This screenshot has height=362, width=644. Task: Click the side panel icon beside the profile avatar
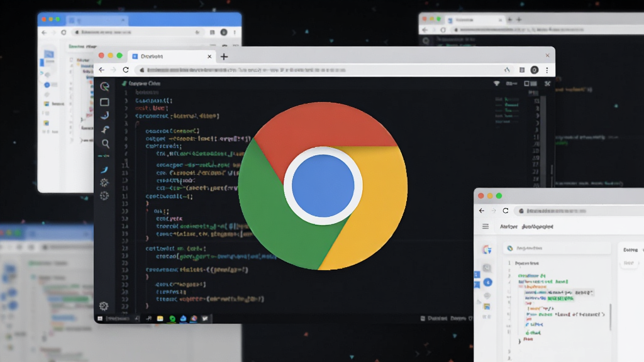click(522, 70)
